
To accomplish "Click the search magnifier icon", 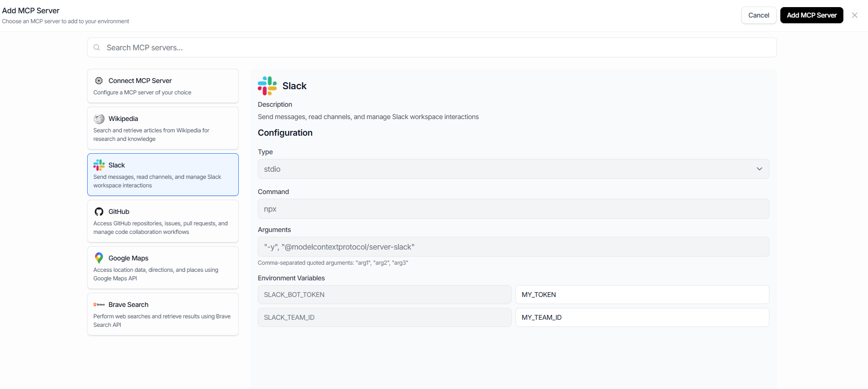I will (x=97, y=47).
